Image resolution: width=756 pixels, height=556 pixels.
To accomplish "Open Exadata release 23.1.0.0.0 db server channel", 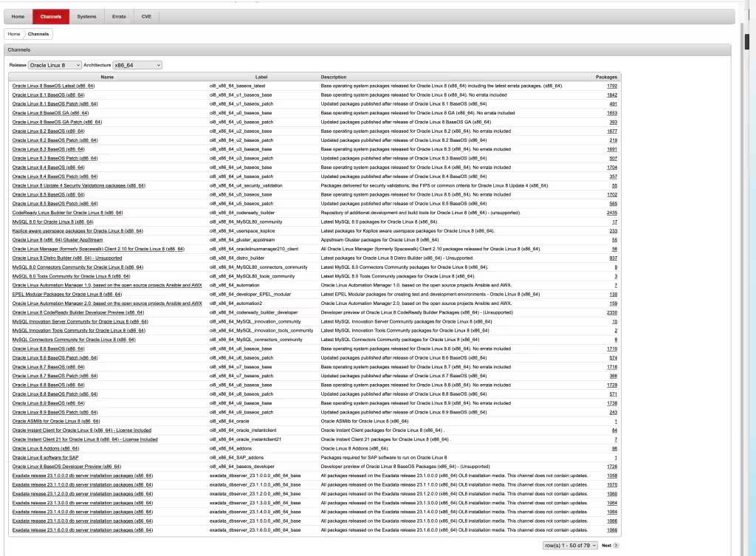I will [83, 476].
